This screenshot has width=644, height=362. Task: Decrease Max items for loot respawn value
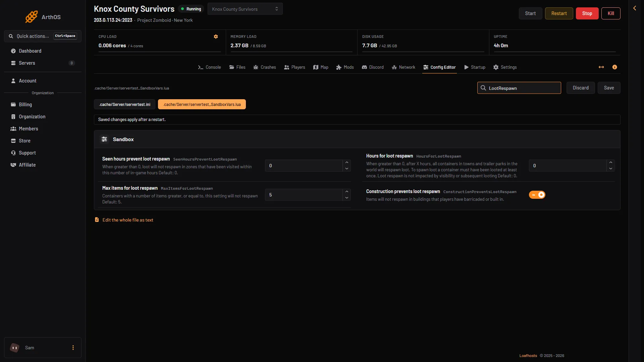coord(347,198)
